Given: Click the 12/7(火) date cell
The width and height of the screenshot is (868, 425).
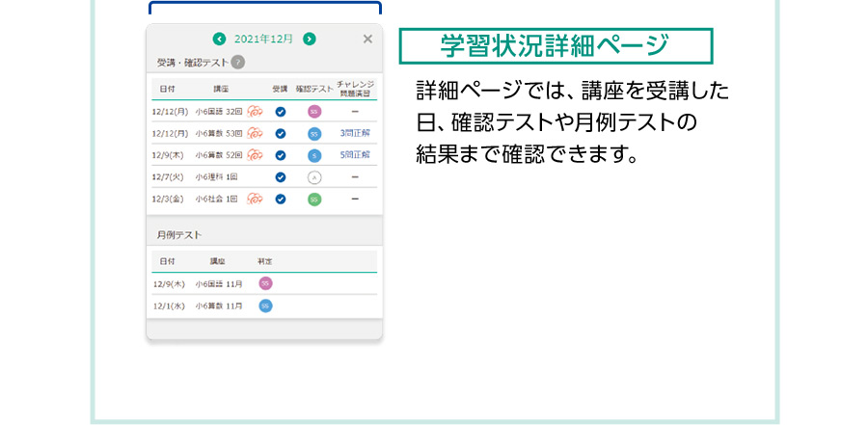Looking at the screenshot, I should click(168, 177).
